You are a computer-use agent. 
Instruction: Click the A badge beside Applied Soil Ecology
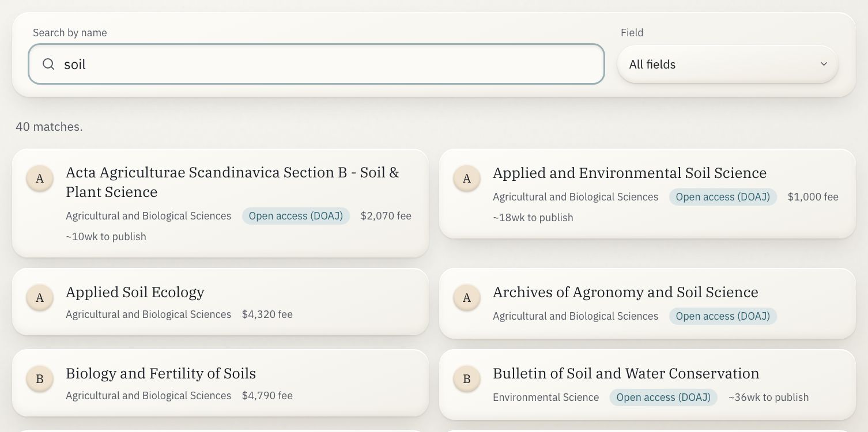click(40, 298)
